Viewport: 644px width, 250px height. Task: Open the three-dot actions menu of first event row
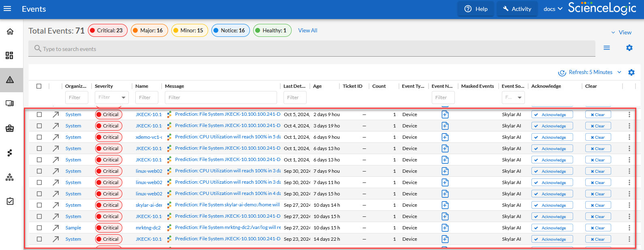[x=629, y=114]
